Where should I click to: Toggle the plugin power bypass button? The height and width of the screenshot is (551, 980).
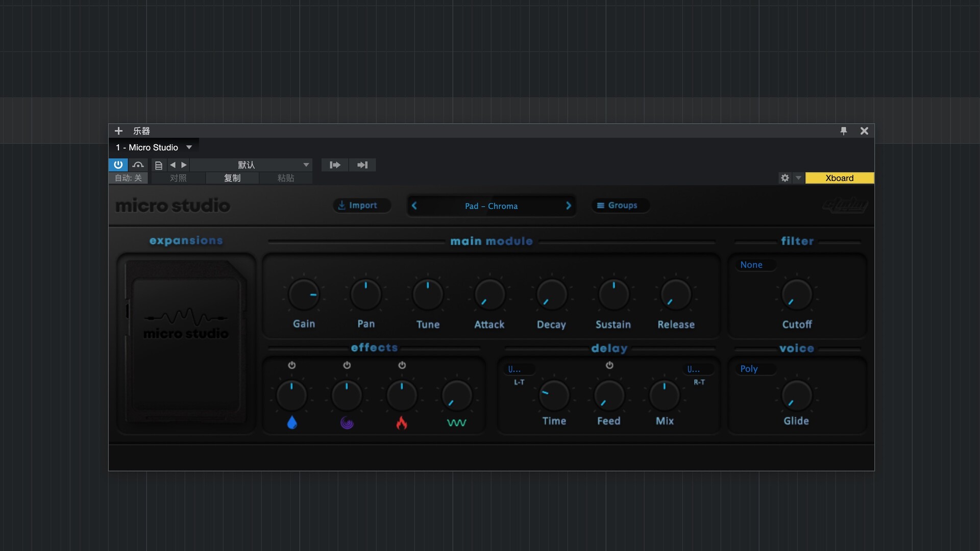coord(118,165)
